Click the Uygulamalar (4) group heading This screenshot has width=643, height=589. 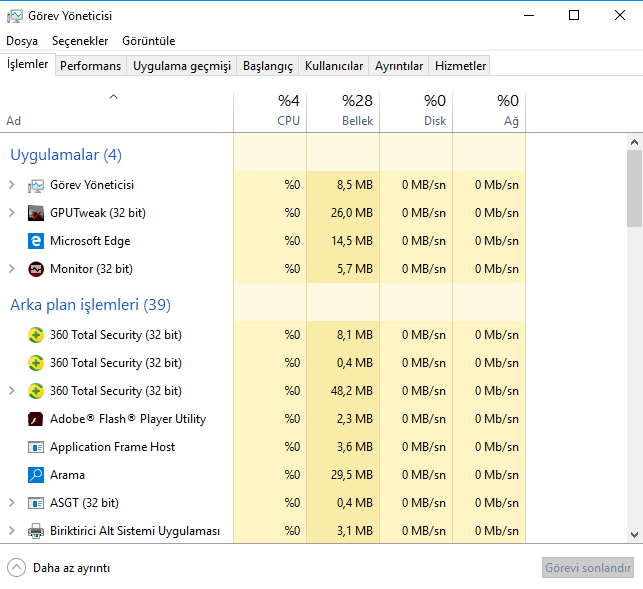click(x=66, y=155)
